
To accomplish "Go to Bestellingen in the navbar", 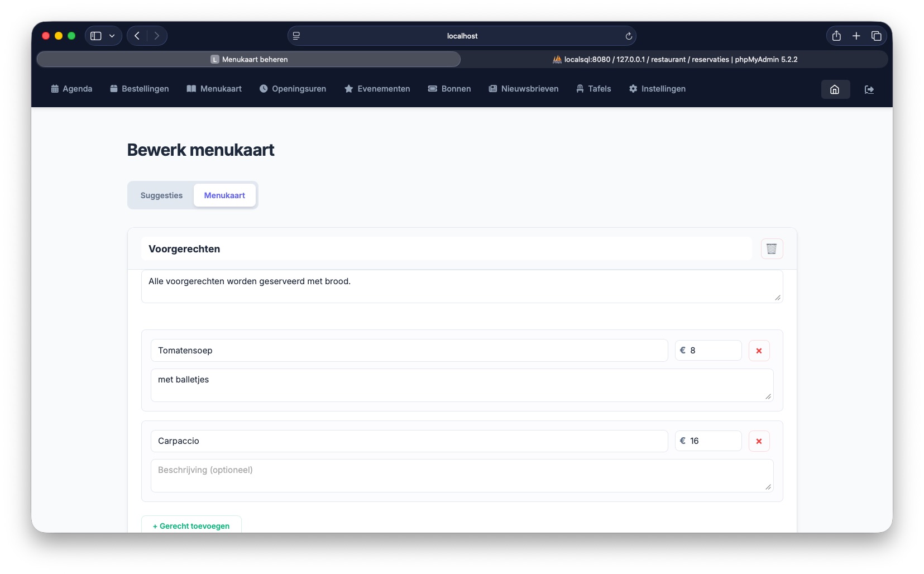I will (140, 89).
